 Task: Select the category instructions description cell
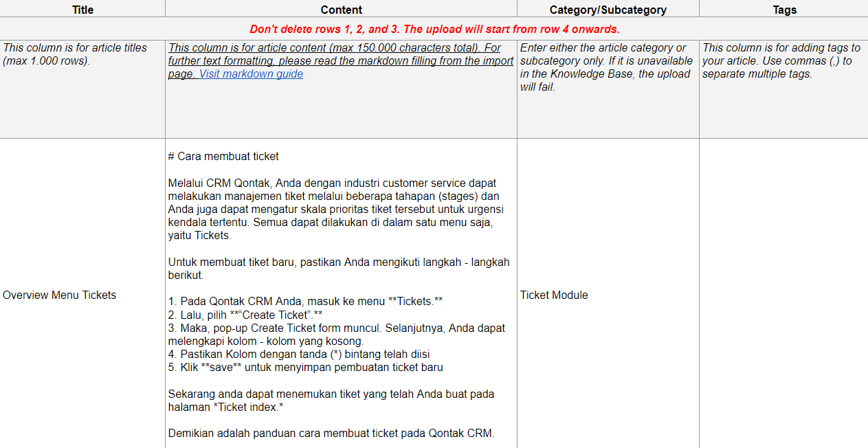608,89
